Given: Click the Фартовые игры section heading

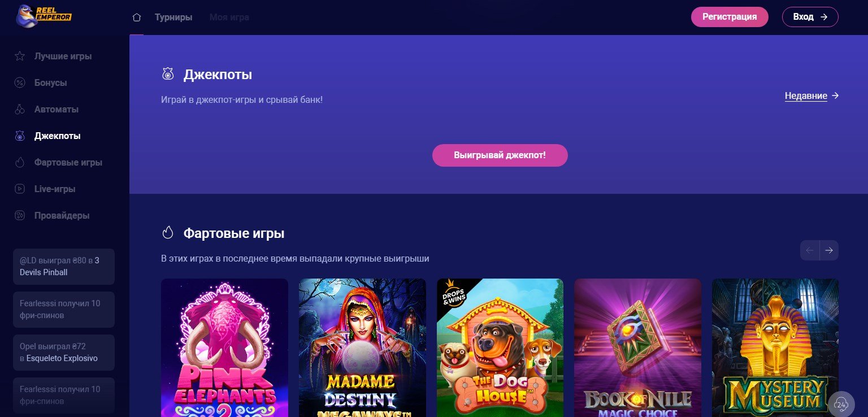Looking at the screenshot, I should point(234,233).
